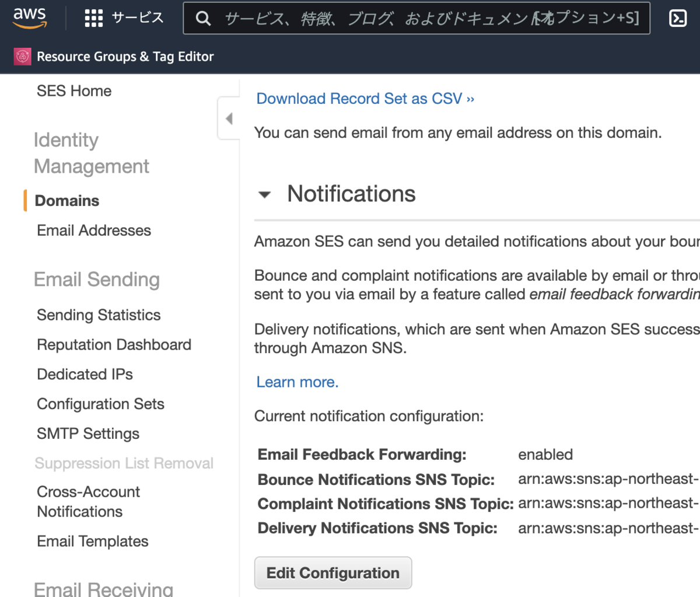Select the Bounce Notifications SNS Topic ARN

point(608,479)
